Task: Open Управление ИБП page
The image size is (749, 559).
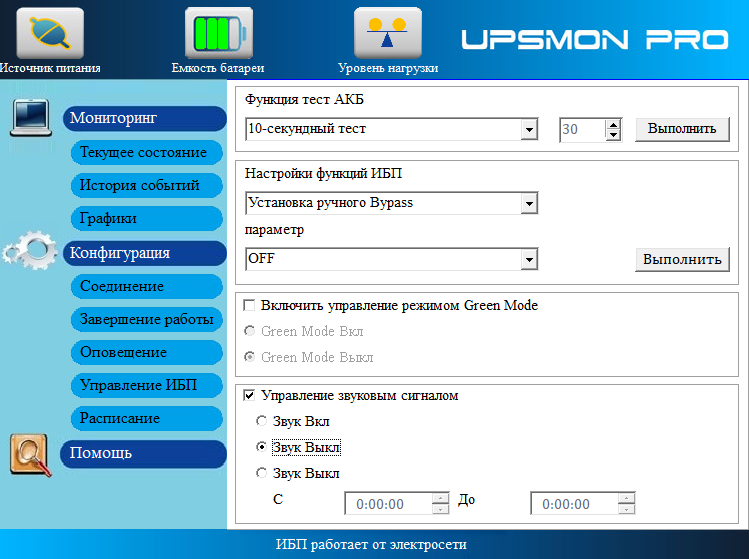Action: 147,385
